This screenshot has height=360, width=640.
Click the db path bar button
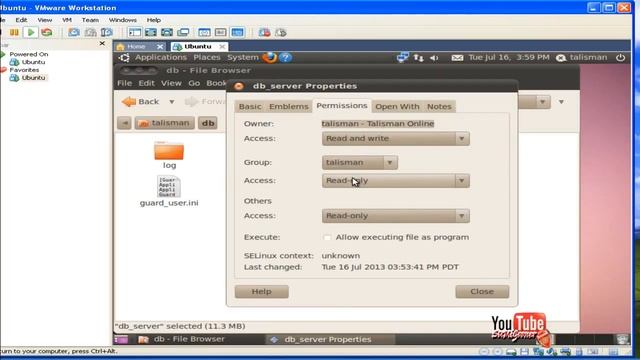point(208,123)
